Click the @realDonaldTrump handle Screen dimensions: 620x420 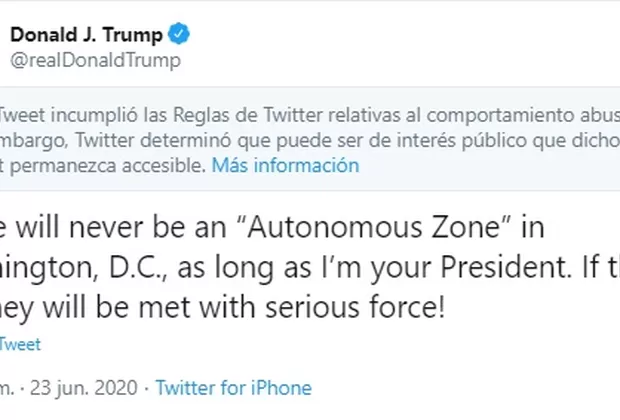click(95, 61)
